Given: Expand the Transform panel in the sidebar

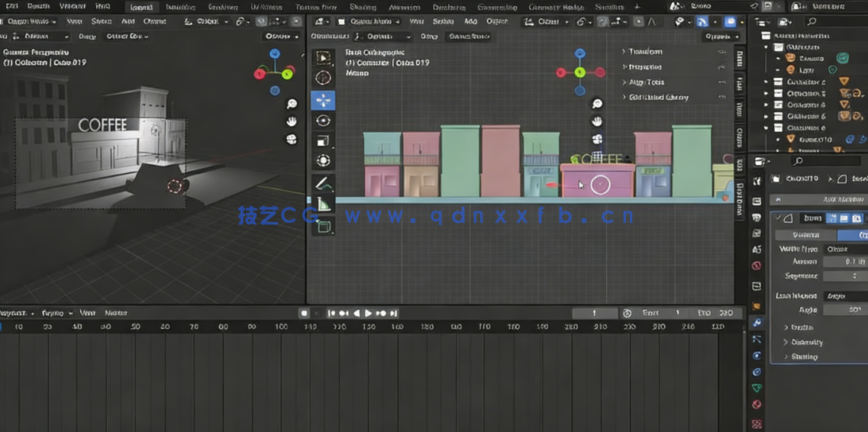Looking at the screenshot, I should [x=645, y=52].
